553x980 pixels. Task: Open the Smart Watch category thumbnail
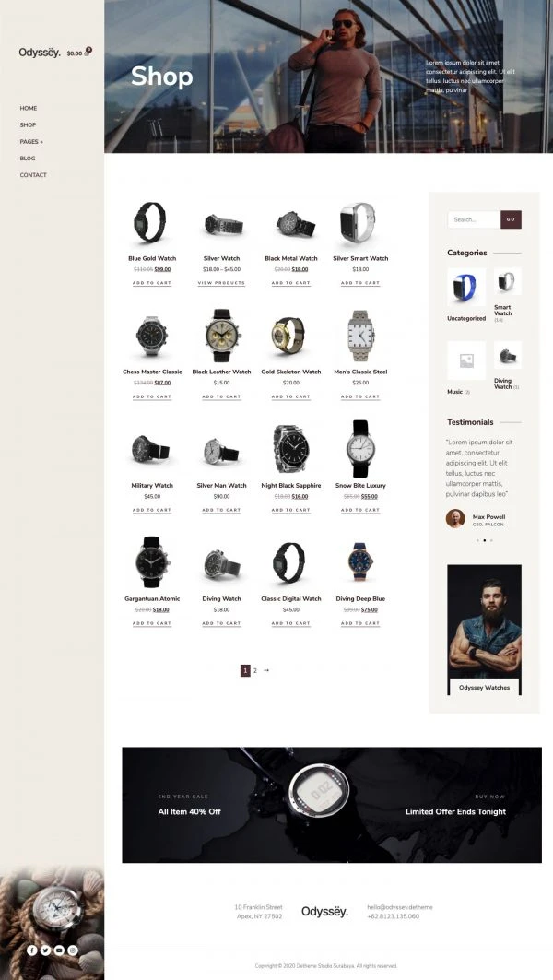(508, 281)
